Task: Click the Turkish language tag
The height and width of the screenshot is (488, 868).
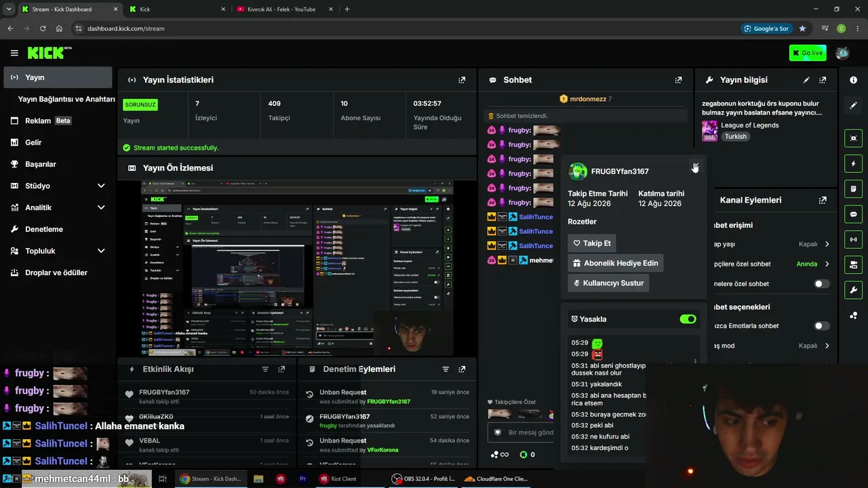Action: 735,136
